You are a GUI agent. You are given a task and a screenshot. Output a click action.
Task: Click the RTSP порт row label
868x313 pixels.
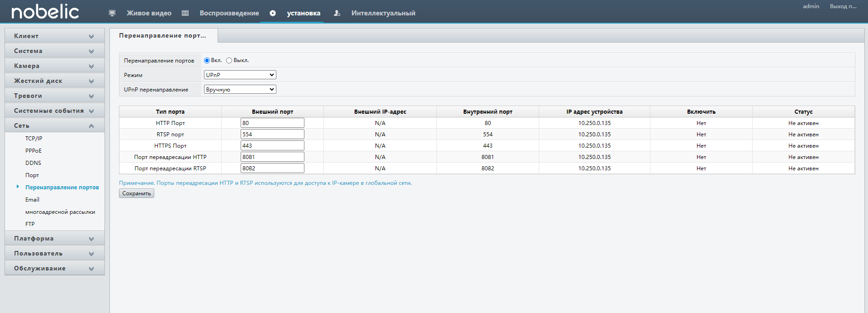point(170,135)
